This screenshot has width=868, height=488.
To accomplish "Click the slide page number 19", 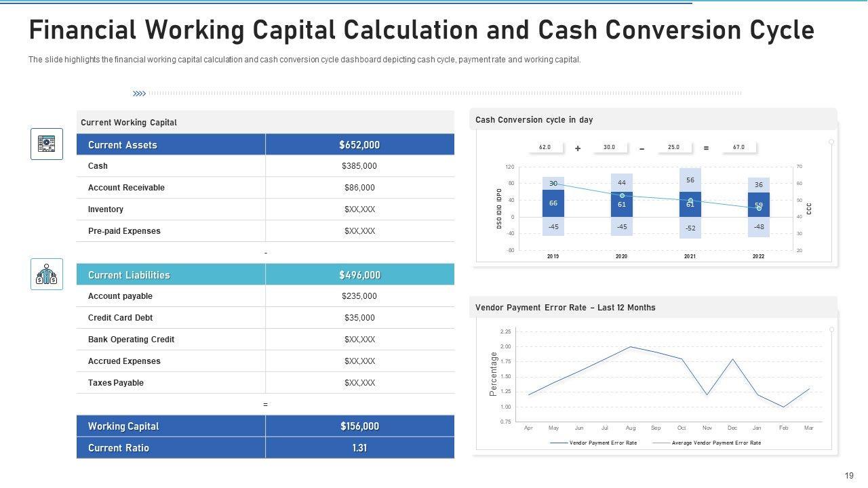I will 850,476.
